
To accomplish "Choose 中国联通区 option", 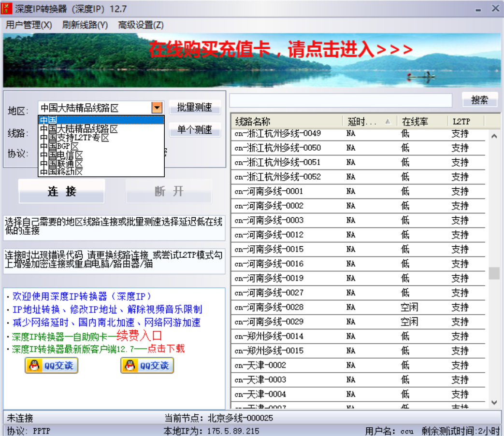I will point(101,163).
